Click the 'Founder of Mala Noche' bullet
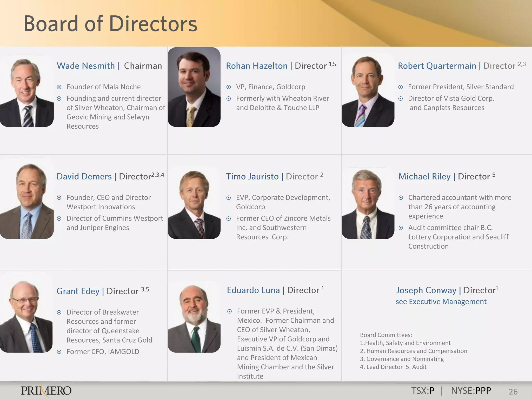Screen dimensions: 532x399 point(103,87)
